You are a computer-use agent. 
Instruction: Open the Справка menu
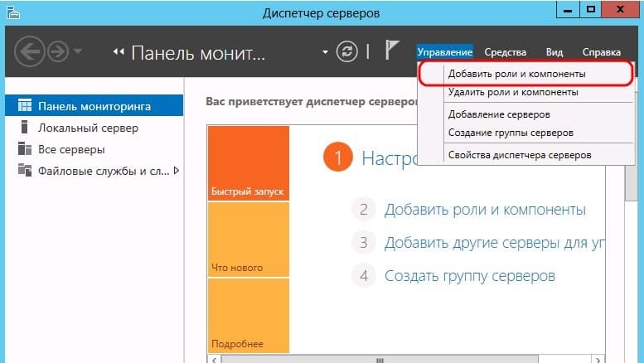pos(601,52)
